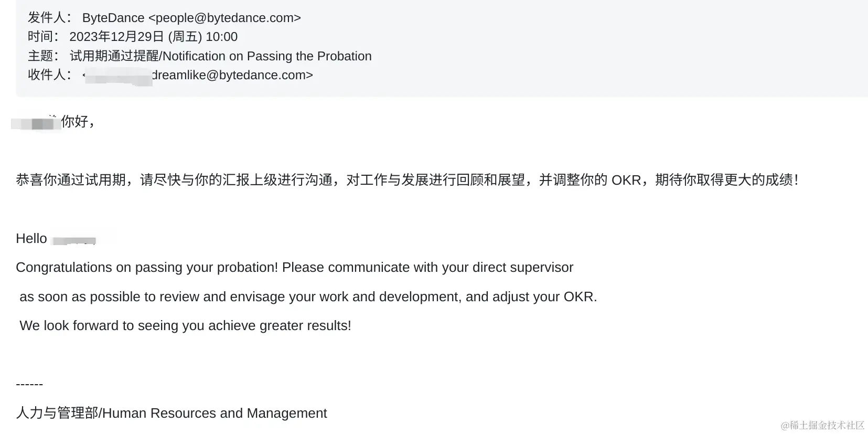This screenshot has width=868, height=434.
Task: Click the @稀土掘金技术社区 watermark
Action: click(x=822, y=425)
